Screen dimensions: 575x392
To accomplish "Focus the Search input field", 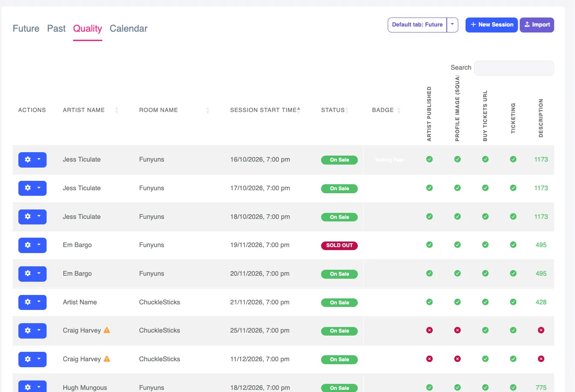I will coord(514,68).
